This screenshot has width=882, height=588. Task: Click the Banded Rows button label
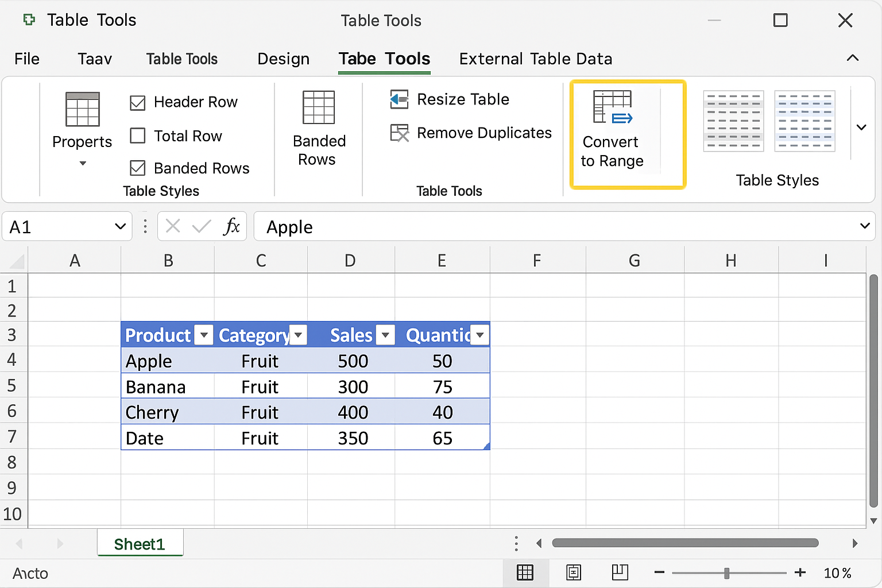click(319, 150)
